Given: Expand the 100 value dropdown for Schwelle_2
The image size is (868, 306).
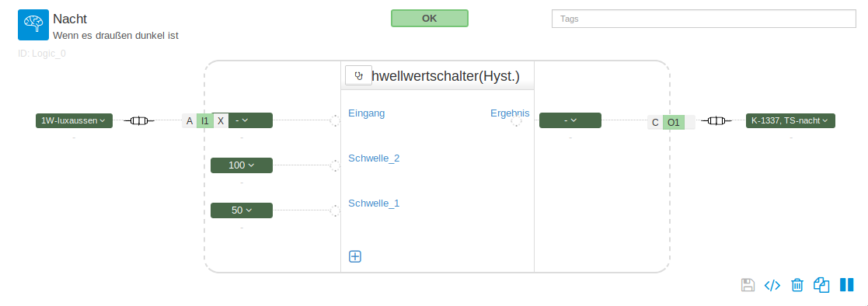Looking at the screenshot, I should point(242,165).
